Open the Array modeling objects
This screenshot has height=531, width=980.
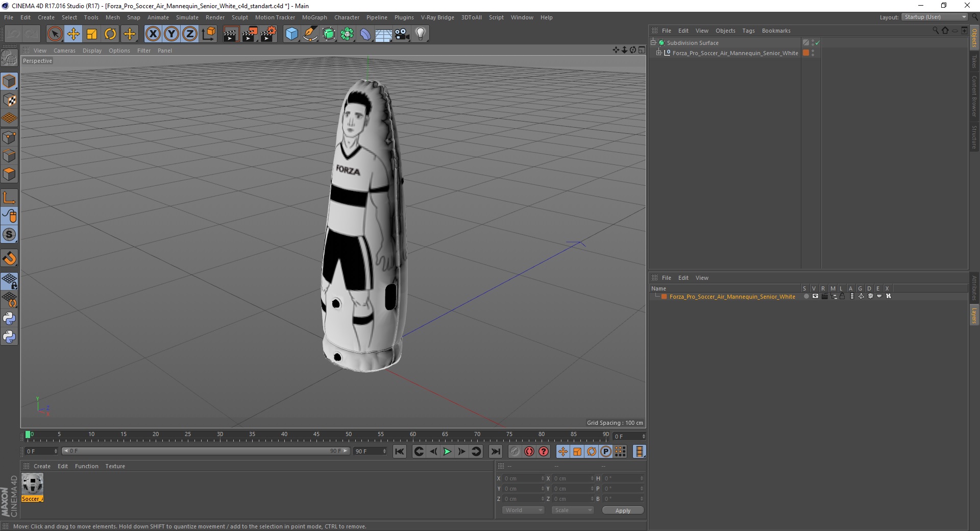coord(347,34)
